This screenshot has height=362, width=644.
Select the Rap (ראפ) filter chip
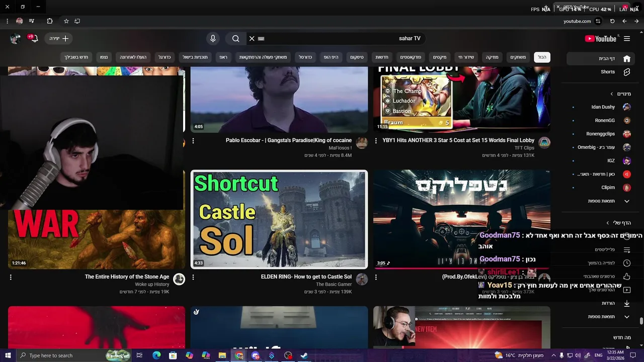pos(223,57)
